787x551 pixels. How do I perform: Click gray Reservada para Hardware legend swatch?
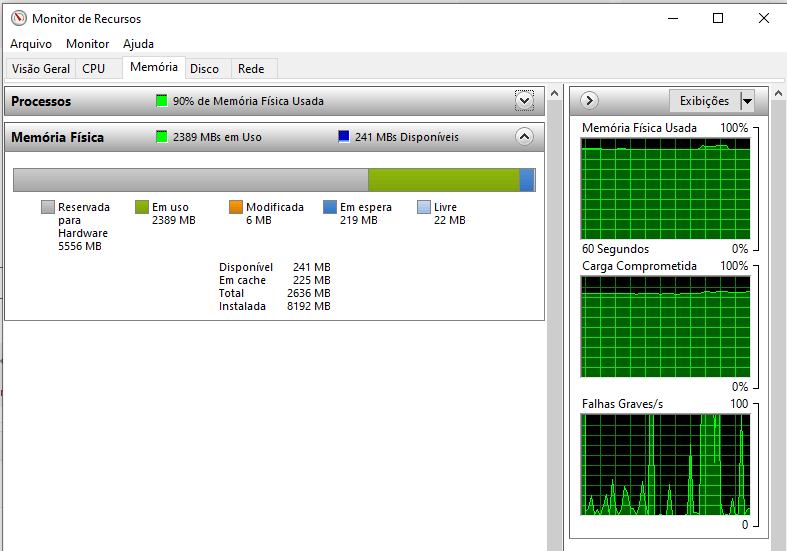point(48,207)
